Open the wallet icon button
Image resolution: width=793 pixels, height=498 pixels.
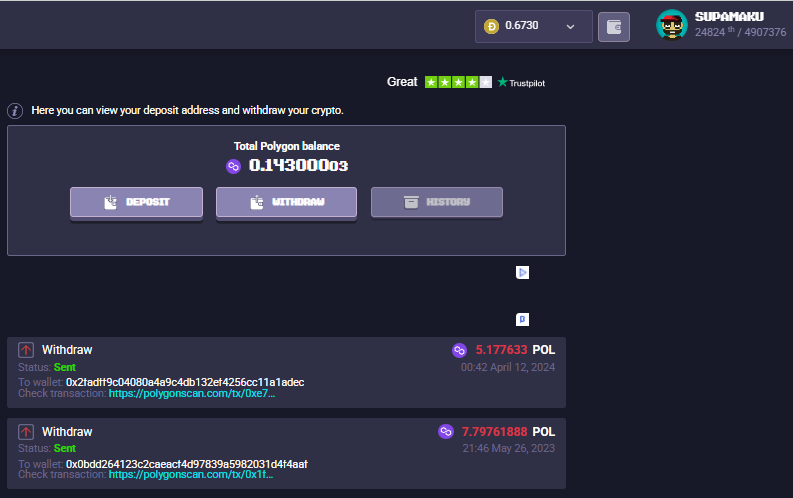tap(613, 27)
